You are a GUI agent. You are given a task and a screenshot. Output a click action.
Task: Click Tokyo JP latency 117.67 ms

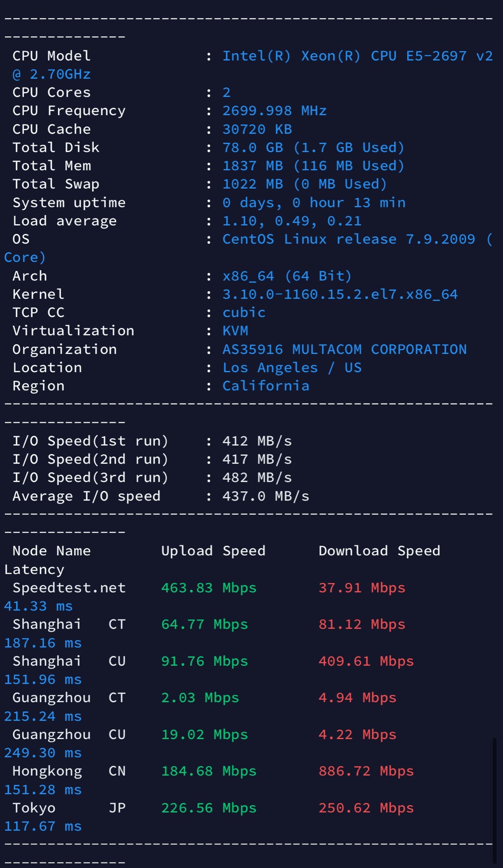pyautogui.click(x=42, y=826)
